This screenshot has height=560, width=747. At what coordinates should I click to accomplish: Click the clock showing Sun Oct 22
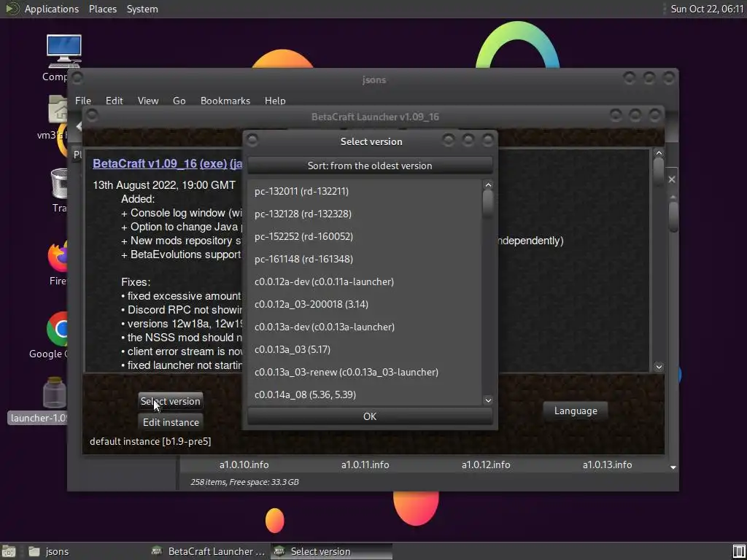(707, 9)
